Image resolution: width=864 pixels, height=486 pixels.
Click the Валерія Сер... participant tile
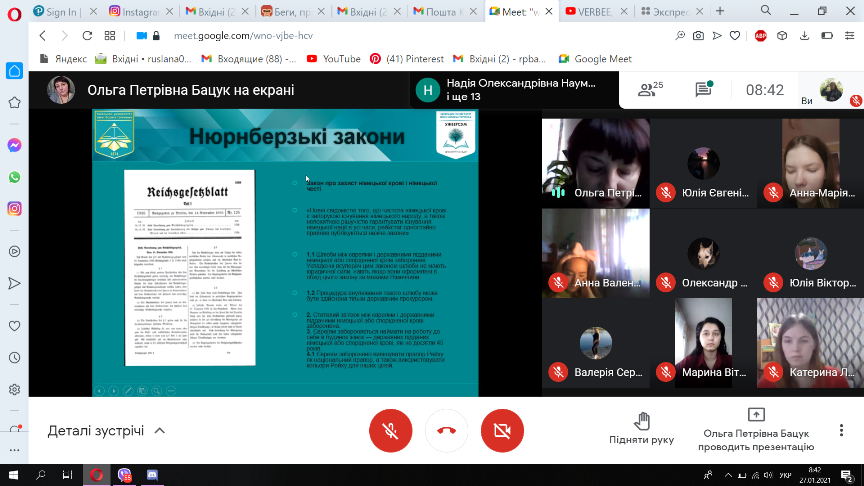[596, 343]
